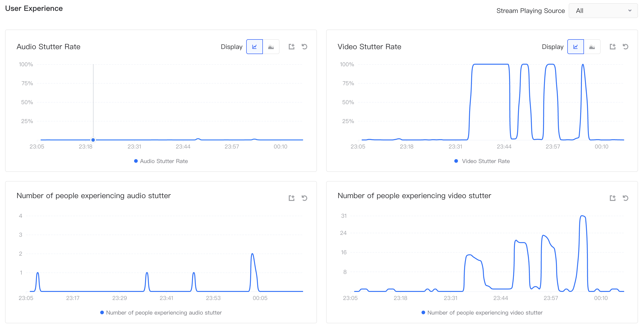Switch Audio Stutter Rate to area display

click(271, 47)
